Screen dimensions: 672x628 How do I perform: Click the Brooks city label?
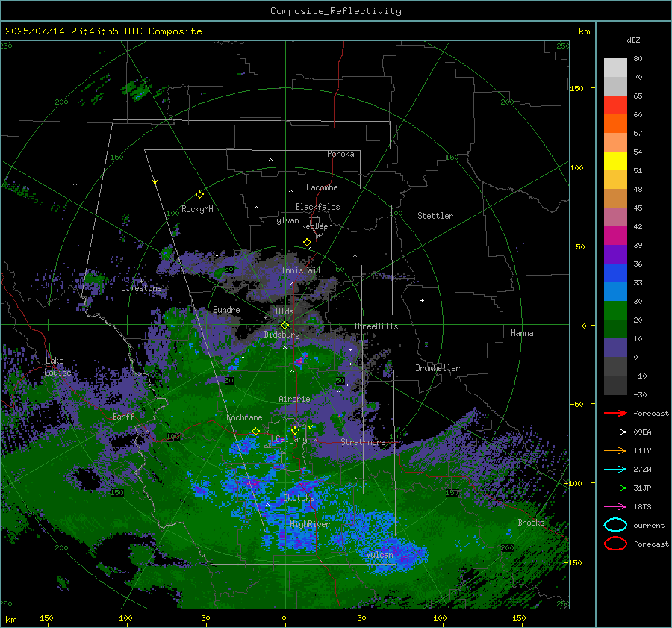coord(531,523)
